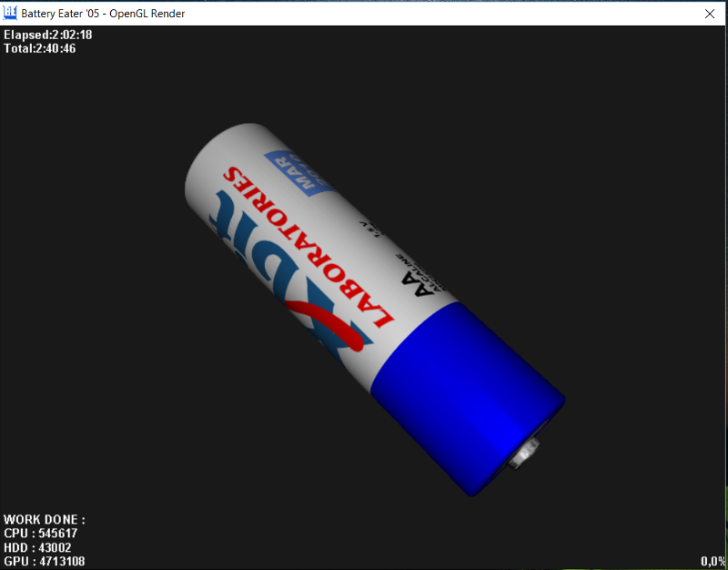
Task: Click the CPU : 545617 value
Action: point(41,534)
